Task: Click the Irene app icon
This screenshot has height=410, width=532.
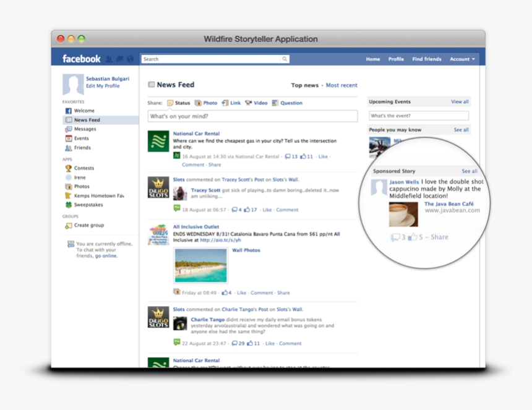Action: coord(69,177)
